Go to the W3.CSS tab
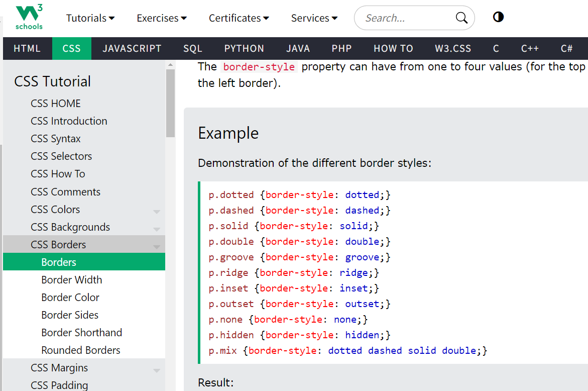Viewport: 588px width, 391px height. (453, 48)
